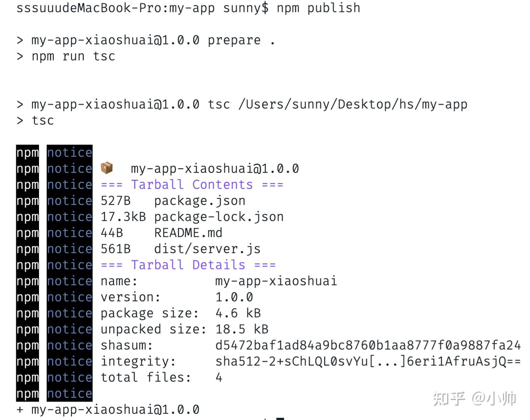This screenshot has height=420, width=530.
Task: Select the package.json file entry
Action: point(199,201)
